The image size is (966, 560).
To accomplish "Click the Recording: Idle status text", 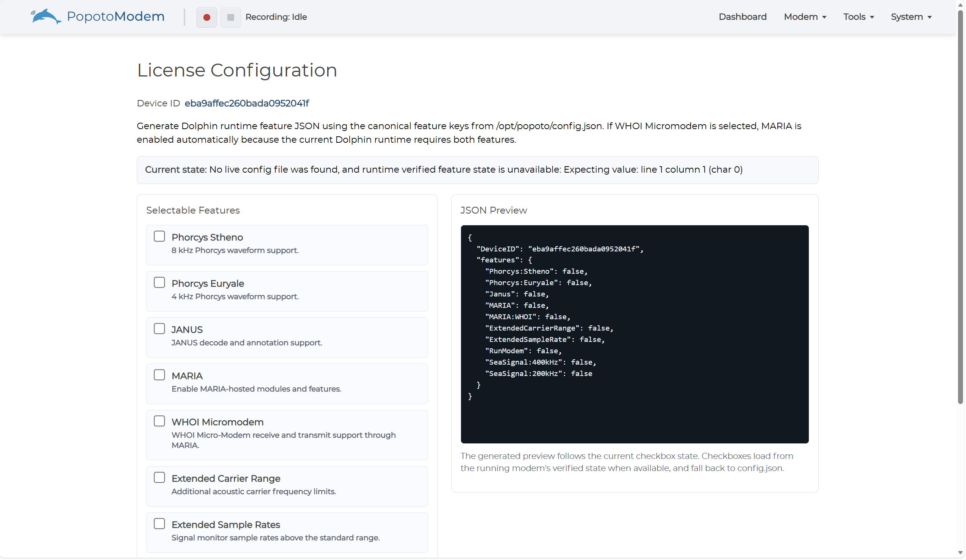I will coord(277,17).
